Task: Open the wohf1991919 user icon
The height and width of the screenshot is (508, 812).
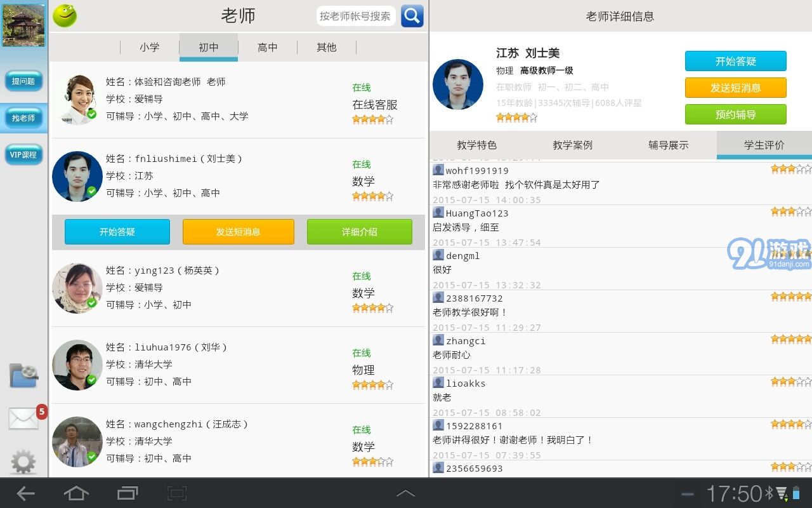Action: [438, 170]
